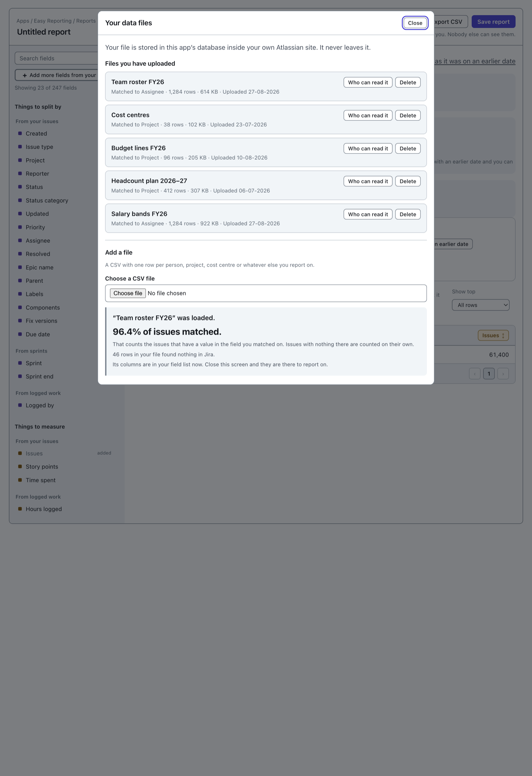Screen dimensions: 532x776
Task: Go to the previous results page
Action: [x=474, y=374]
